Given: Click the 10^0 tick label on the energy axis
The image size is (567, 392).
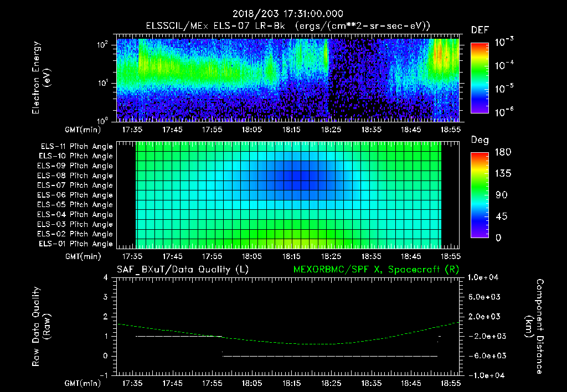Looking at the screenshot, I should tap(102, 120).
